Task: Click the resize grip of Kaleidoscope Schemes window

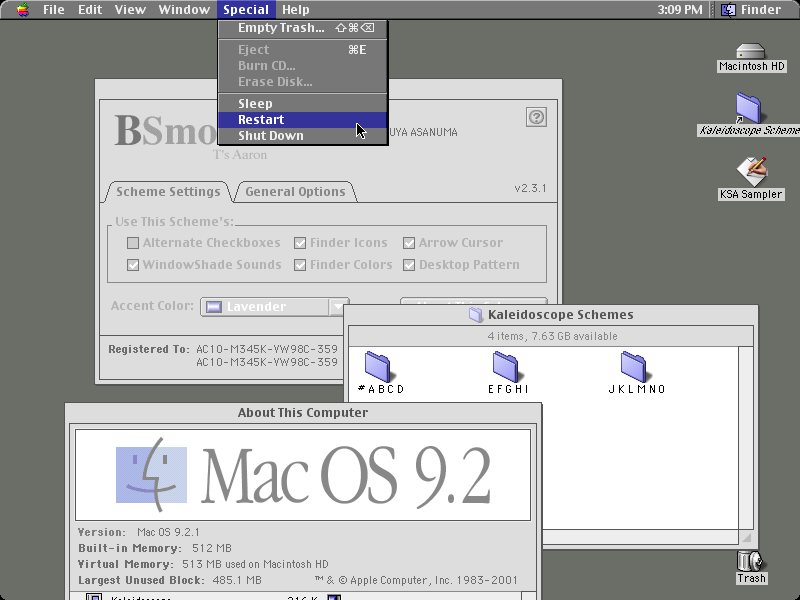Action: 746,537
